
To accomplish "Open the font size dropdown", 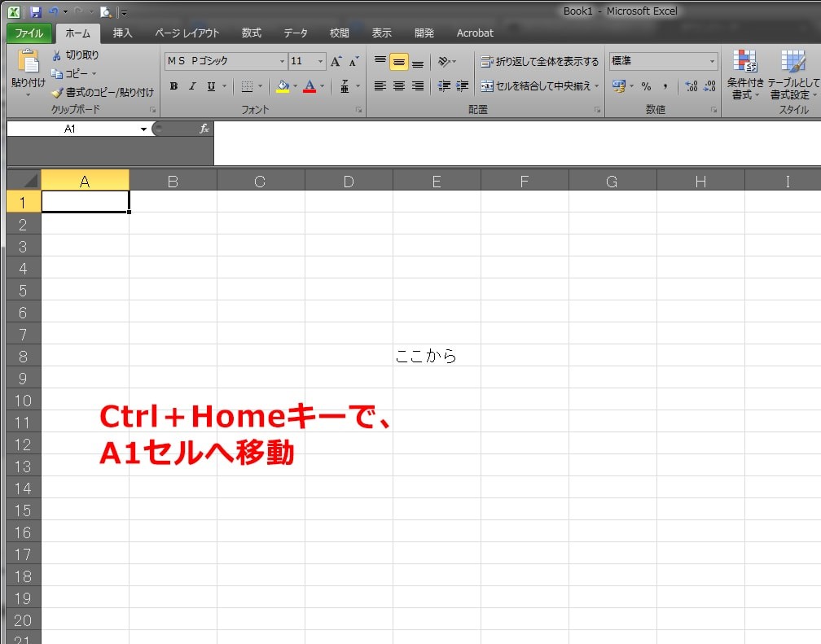I will point(319,60).
